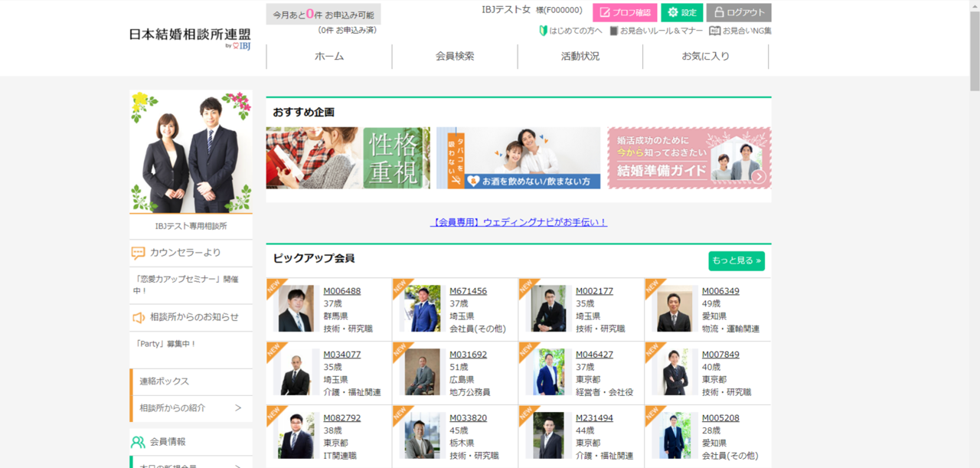Click the photo of member M231494
The image size is (980, 468).
coord(548,436)
